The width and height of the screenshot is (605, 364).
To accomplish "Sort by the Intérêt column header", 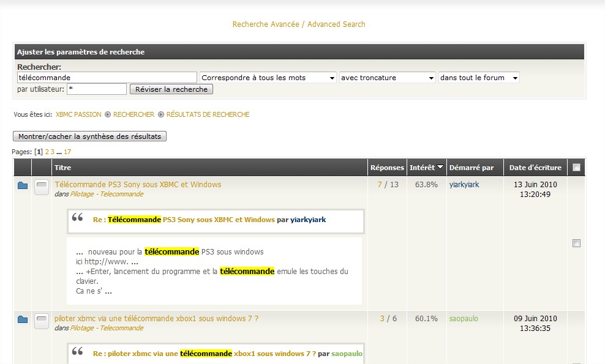I will [422, 168].
